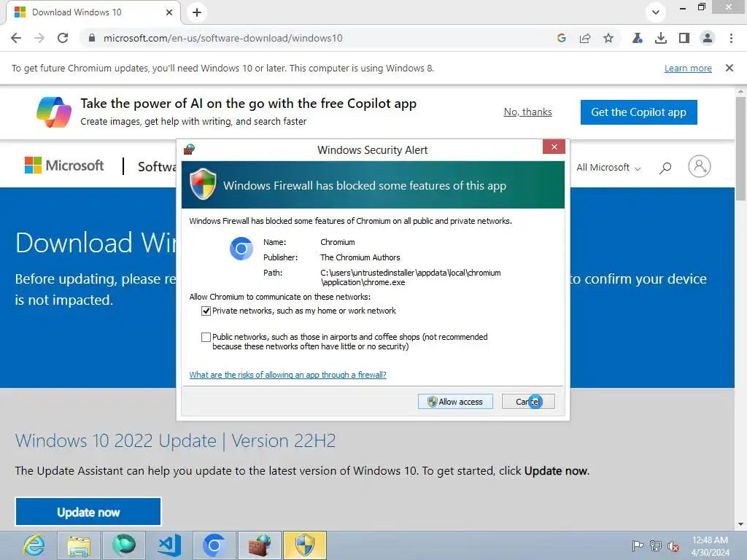Go back using browser back arrow
The width and height of the screenshot is (747, 560).
coord(16,38)
